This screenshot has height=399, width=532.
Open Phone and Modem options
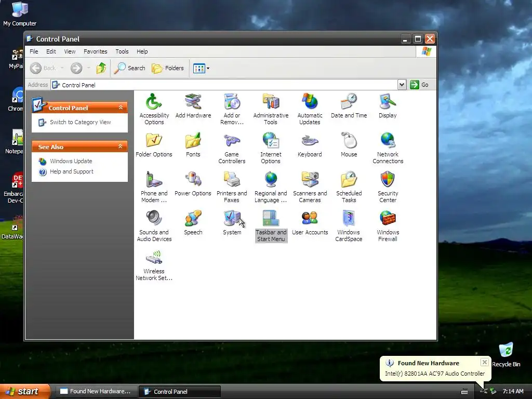[x=154, y=187]
